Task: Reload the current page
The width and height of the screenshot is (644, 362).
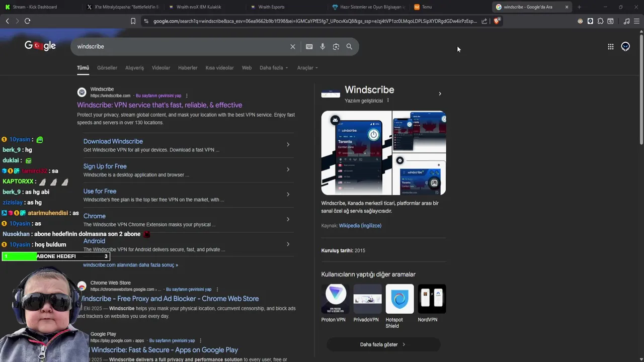Action: tap(28, 21)
